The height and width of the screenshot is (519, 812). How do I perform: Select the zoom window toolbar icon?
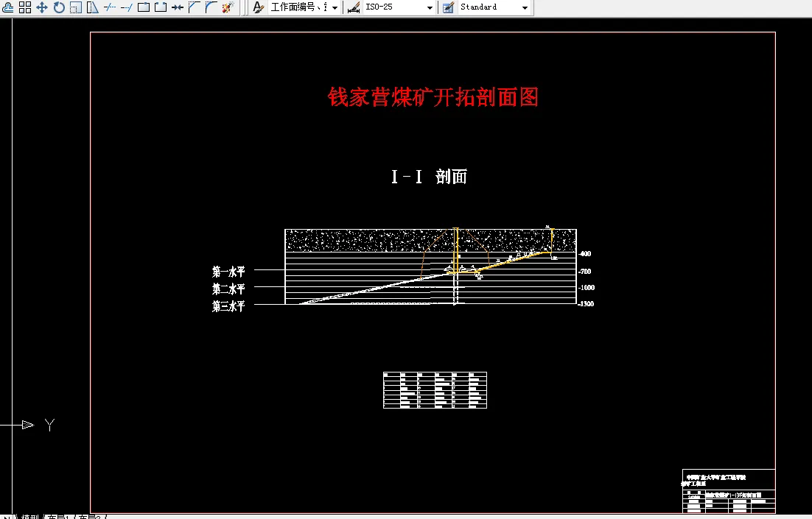coord(74,7)
